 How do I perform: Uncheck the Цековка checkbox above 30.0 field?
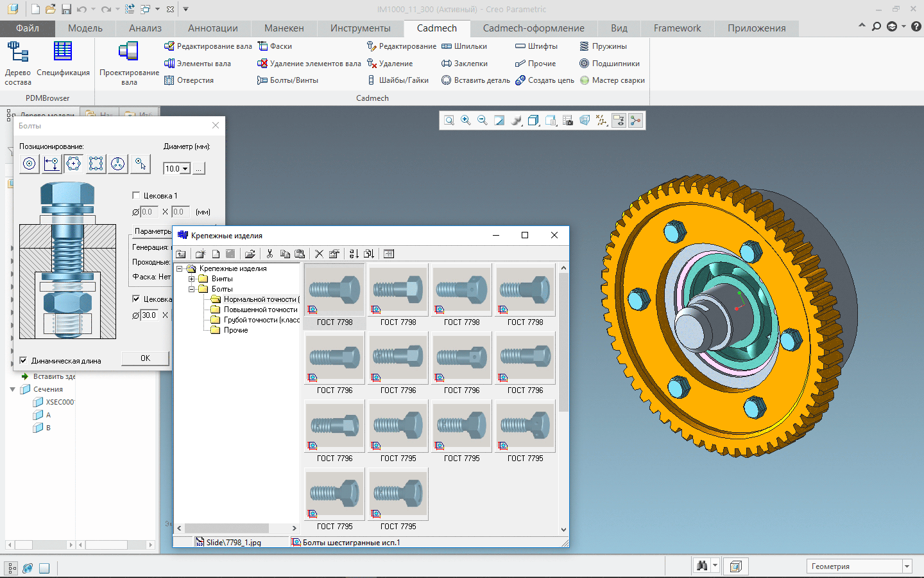click(x=136, y=299)
